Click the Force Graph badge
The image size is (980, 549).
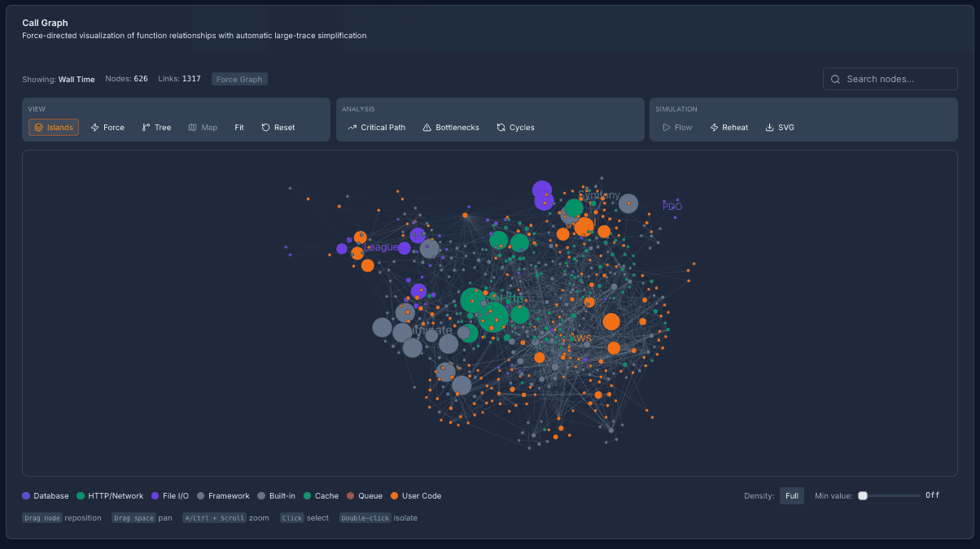pos(239,79)
